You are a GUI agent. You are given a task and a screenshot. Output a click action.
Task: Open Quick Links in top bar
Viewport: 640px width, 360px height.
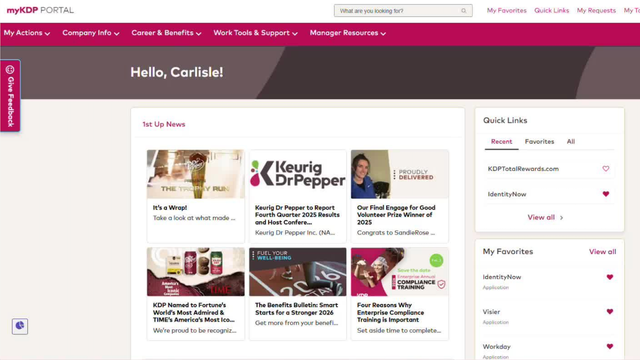coord(551,11)
